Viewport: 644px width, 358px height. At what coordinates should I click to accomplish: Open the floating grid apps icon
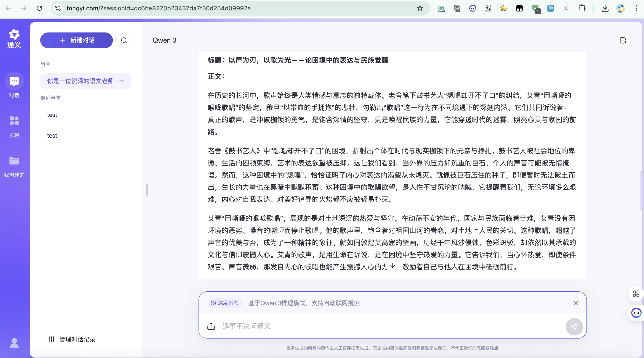[636, 293]
